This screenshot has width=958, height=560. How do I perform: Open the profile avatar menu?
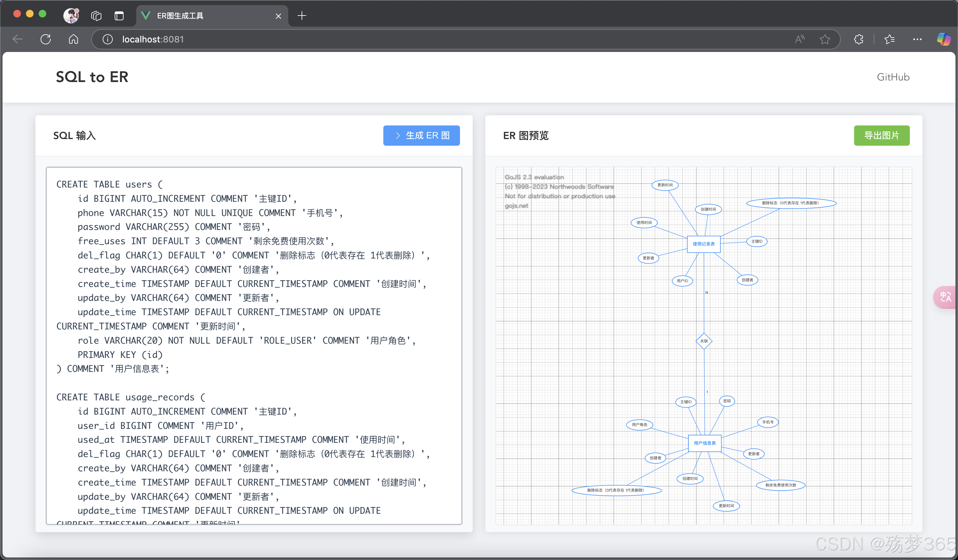pos(71,16)
